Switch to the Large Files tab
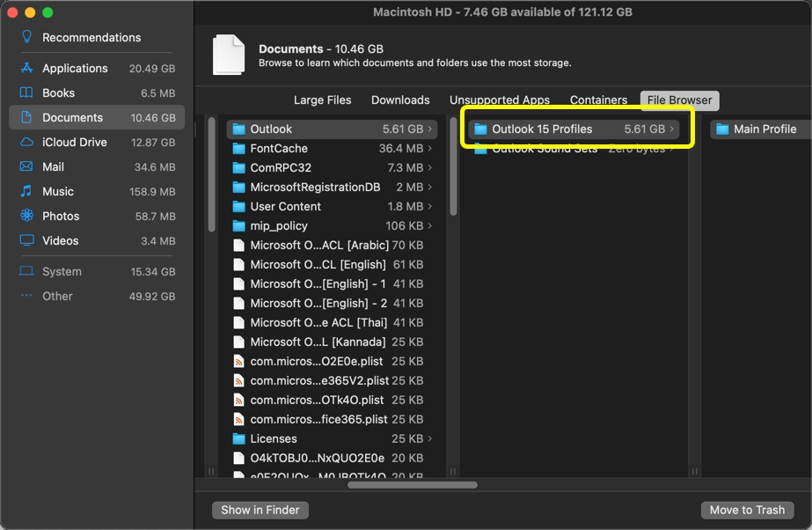Viewport: 812px width, 530px height. click(x=322, y=100)
